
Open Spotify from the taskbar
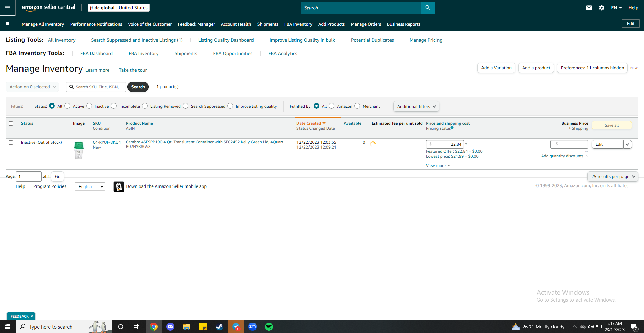pyautogui.click(x=269, y=327)
